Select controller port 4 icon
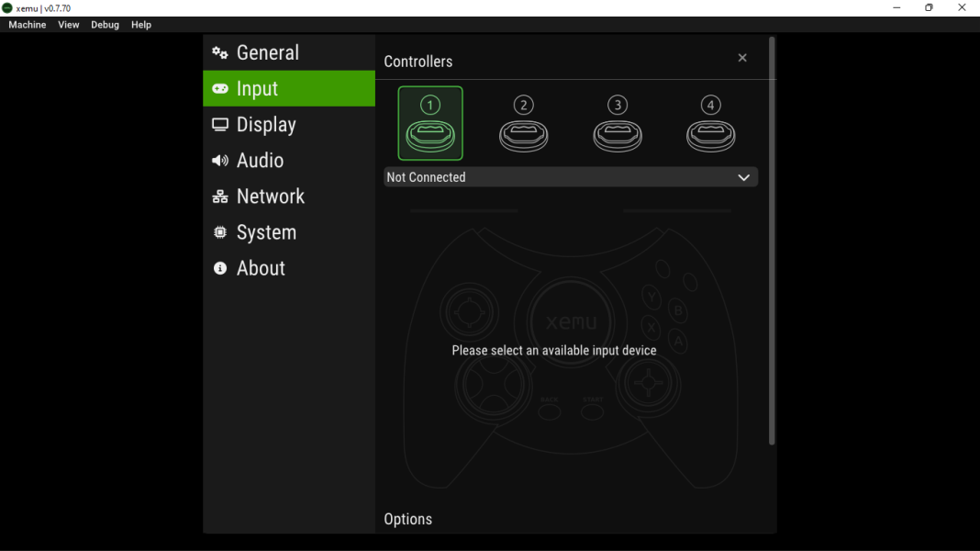 (x=710, y=123)
